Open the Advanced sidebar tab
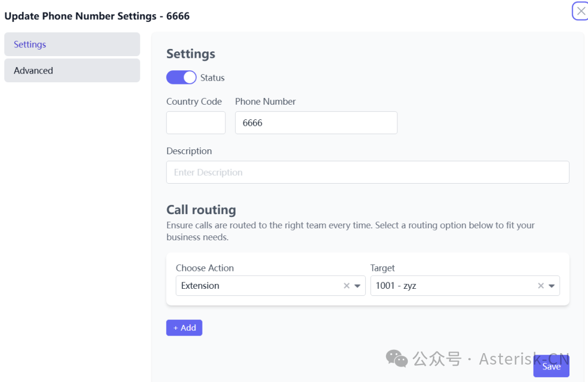 72,70
